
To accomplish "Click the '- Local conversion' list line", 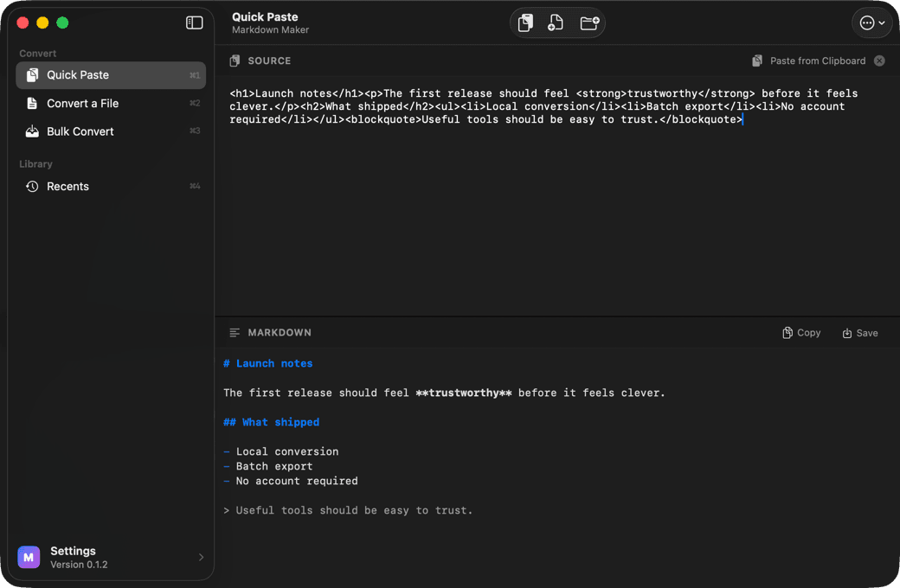I will pos(281,451).
